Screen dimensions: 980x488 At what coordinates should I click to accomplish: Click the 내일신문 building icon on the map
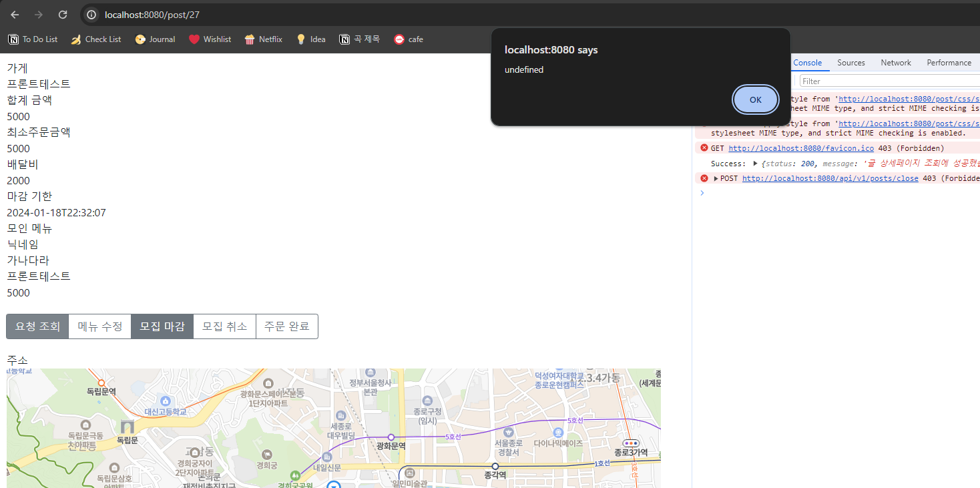[327, 457]
